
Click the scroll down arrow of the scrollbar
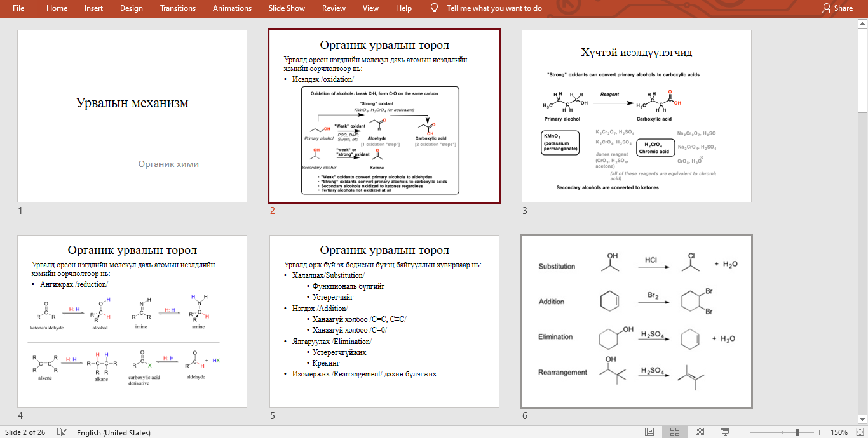[862, 418]
